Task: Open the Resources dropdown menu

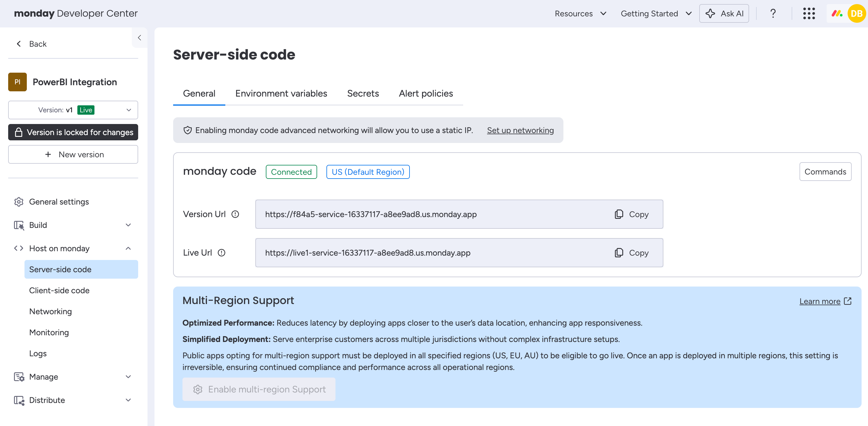Action: tap(580, 13)
